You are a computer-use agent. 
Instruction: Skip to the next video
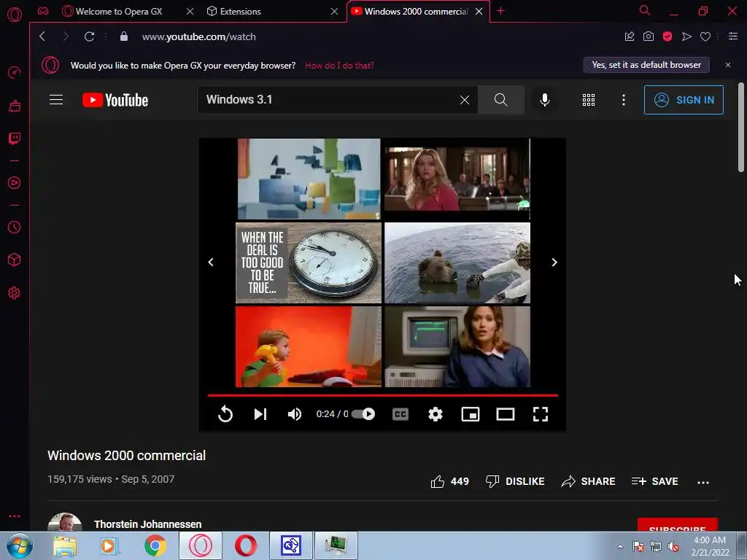point(260,414)
